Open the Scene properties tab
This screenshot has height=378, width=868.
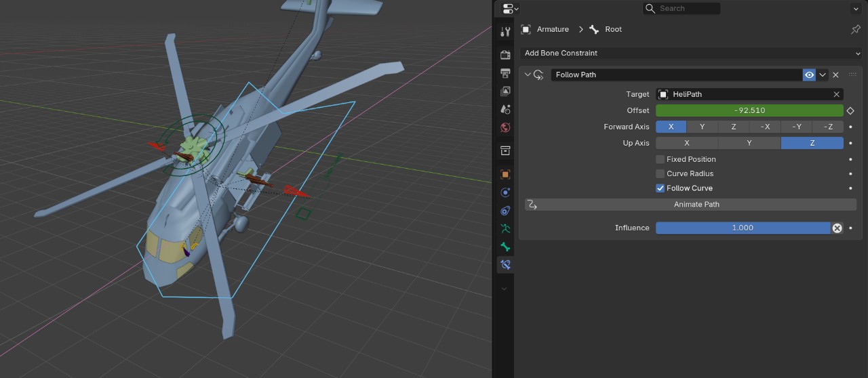coord(505,109)
